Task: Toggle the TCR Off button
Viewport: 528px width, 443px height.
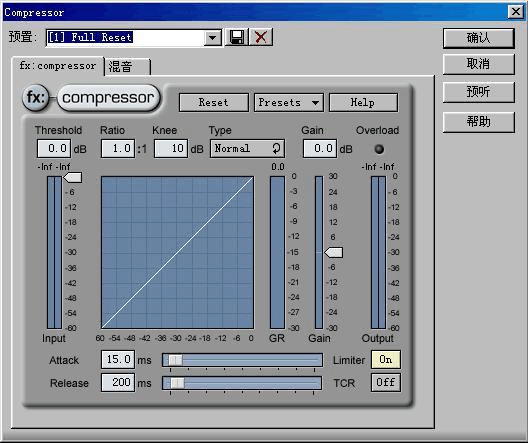Action: (x=386, y=382)
